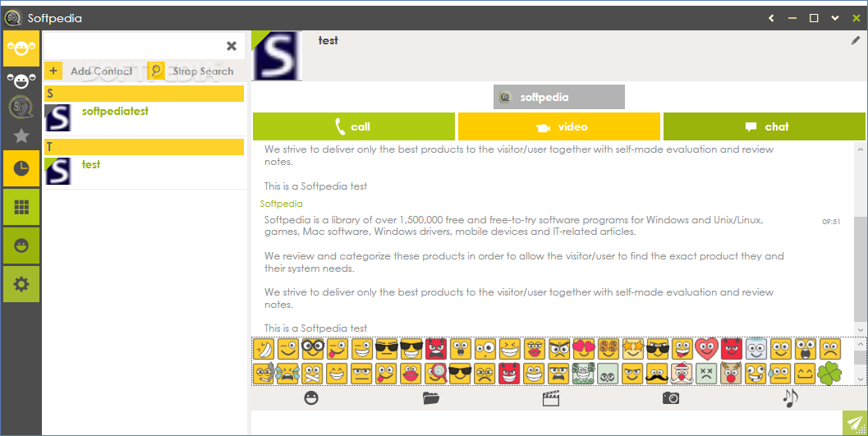Switch to the chat tab
This screenshot has width=868, height=436.
(x=765, y=126)
